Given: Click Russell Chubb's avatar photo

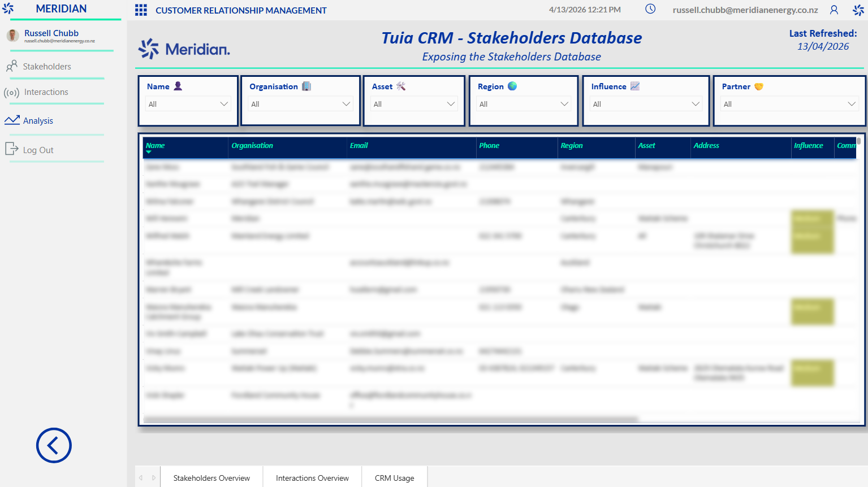Looking at the screenshot, I should point(12,36).
